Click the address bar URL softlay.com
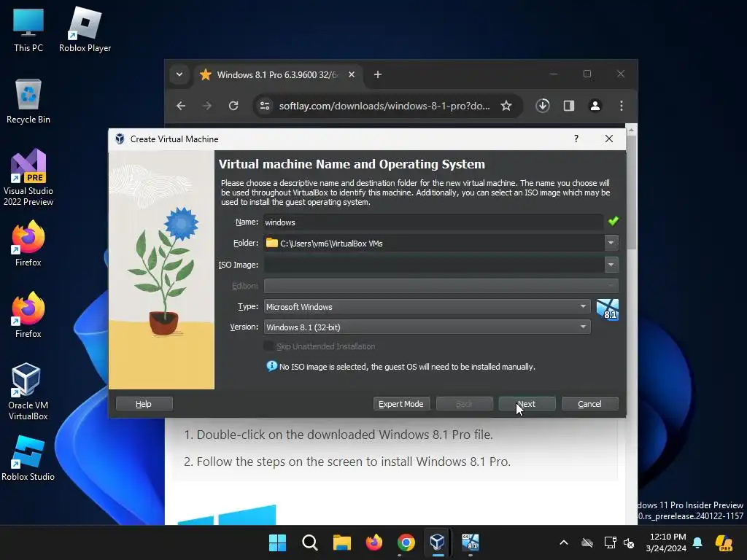This screenshot has width=747, height=560. coord(384,106)
